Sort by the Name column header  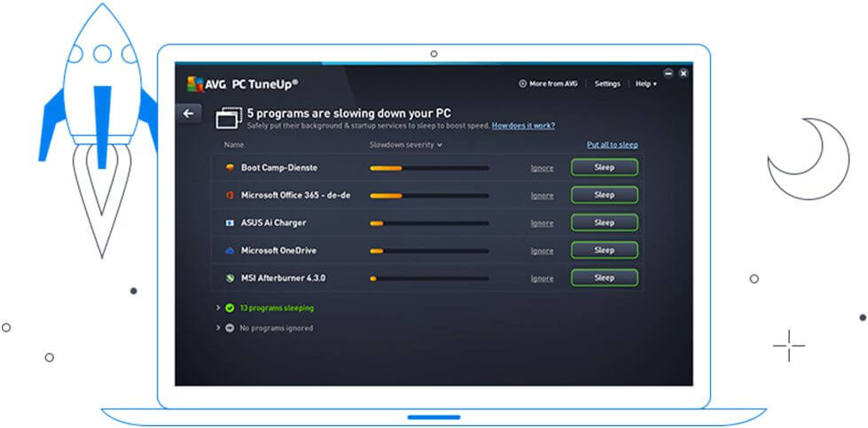click(233, 144)
